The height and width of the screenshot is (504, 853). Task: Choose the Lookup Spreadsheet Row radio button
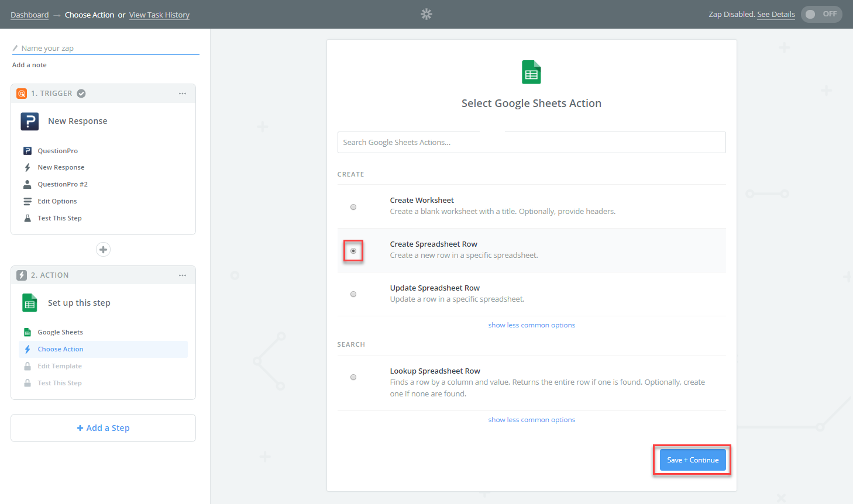tap(353, 377)
